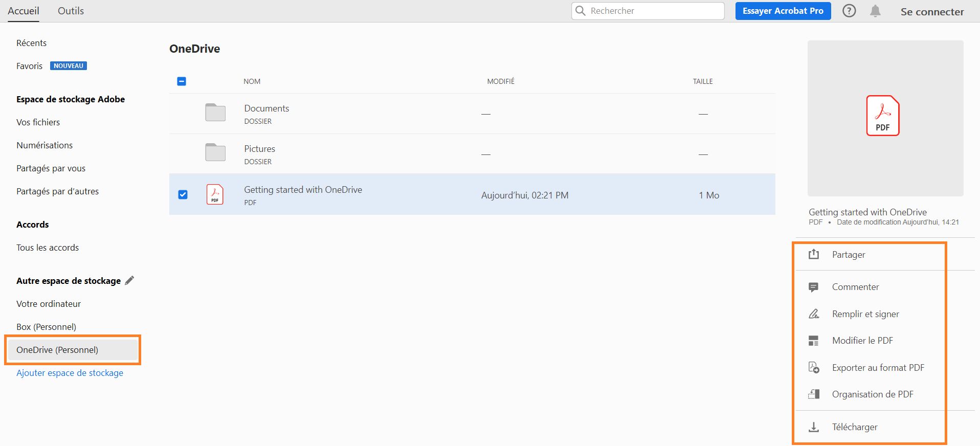
Task: Toggle the select-all checkbox in header
Action: click(x=182, y=81)
